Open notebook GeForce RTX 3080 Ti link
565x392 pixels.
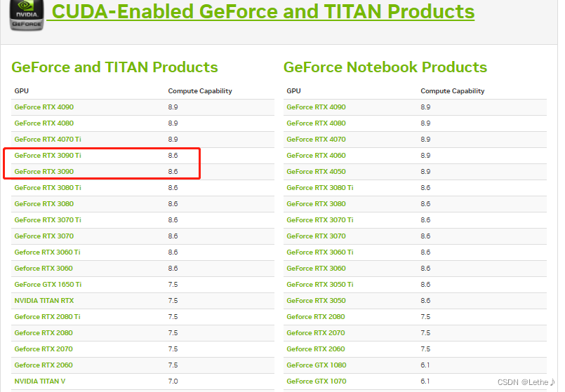[320, 188]
